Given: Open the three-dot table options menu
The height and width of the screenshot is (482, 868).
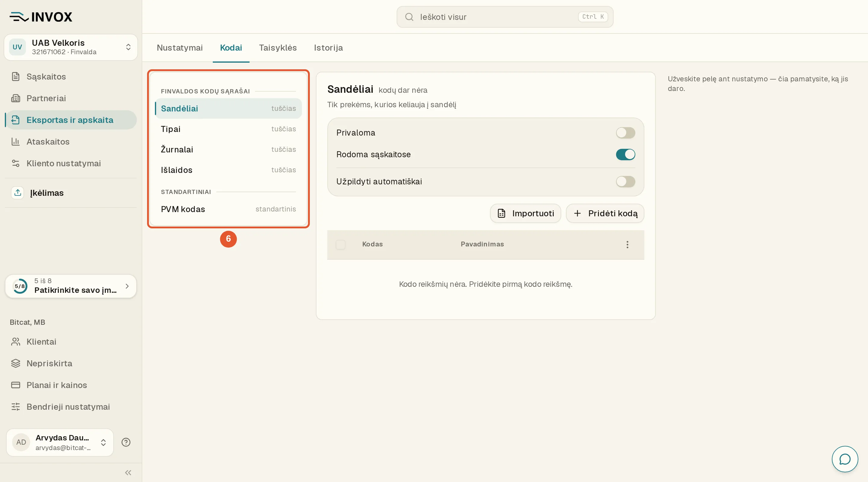Looking at the screenshot, I should click(x=627, y=245).
